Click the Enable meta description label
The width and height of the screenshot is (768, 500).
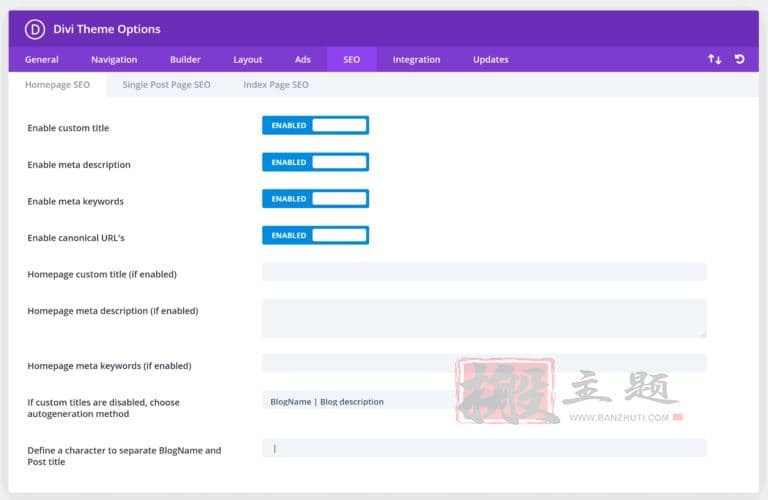pyautogui.click(x=79, y=165)
